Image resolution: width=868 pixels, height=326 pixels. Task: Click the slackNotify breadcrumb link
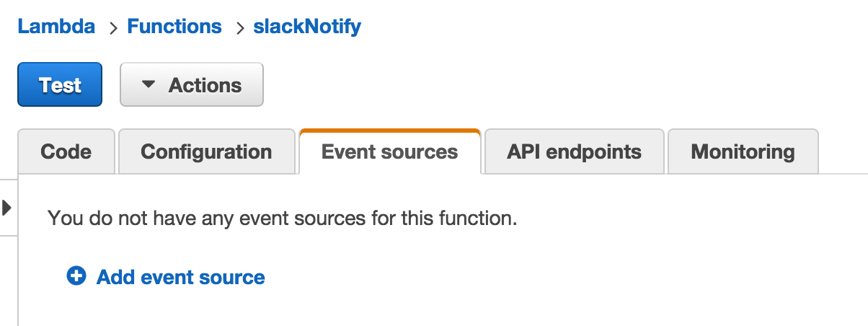tap(307, 27)
